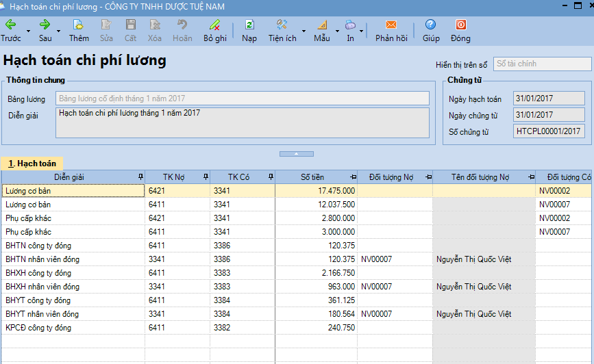Reload data with Nạp

tap(249, 31)
